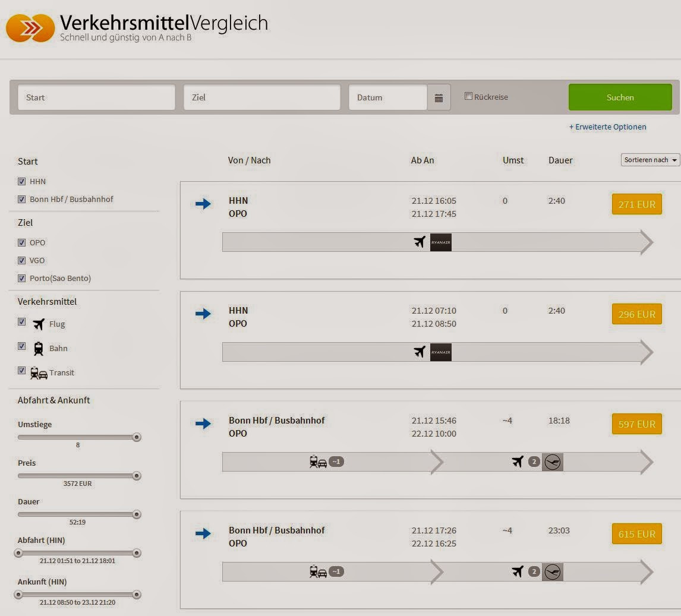Click the 21.12 16:05 departure time
The image size is (681, 616).
(x=434, y=201)
